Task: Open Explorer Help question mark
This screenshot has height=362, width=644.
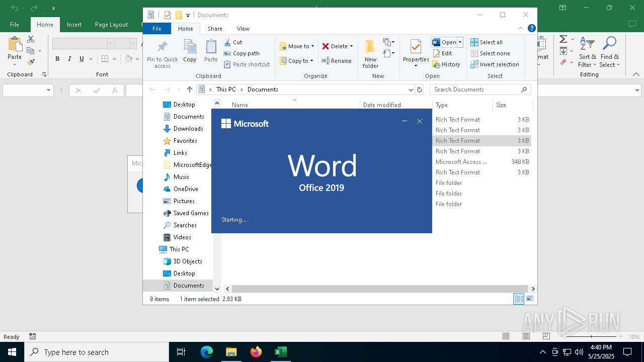Action: tap(531, 29)
